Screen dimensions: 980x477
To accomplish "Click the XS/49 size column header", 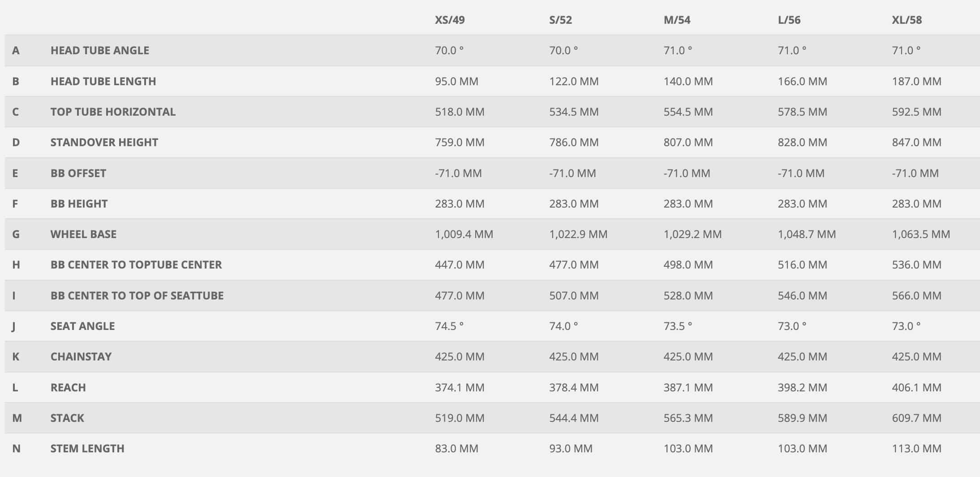I will coord(450,20).
